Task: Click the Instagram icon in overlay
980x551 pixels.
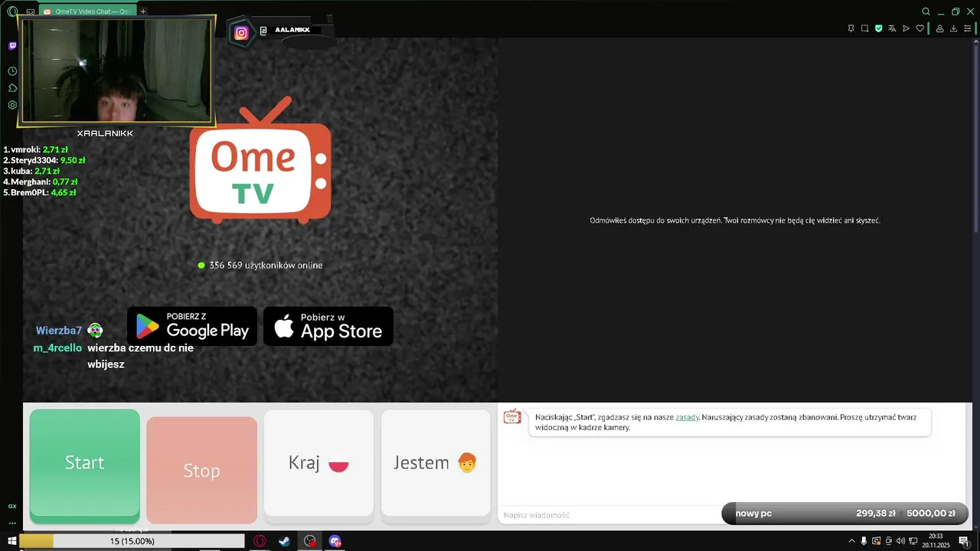Action: [x=241, y=32]
